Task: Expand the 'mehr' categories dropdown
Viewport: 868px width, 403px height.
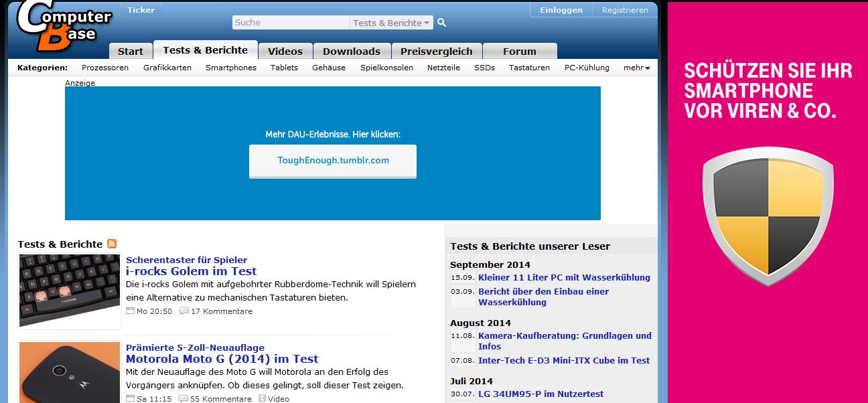Action: click(636, 68)
